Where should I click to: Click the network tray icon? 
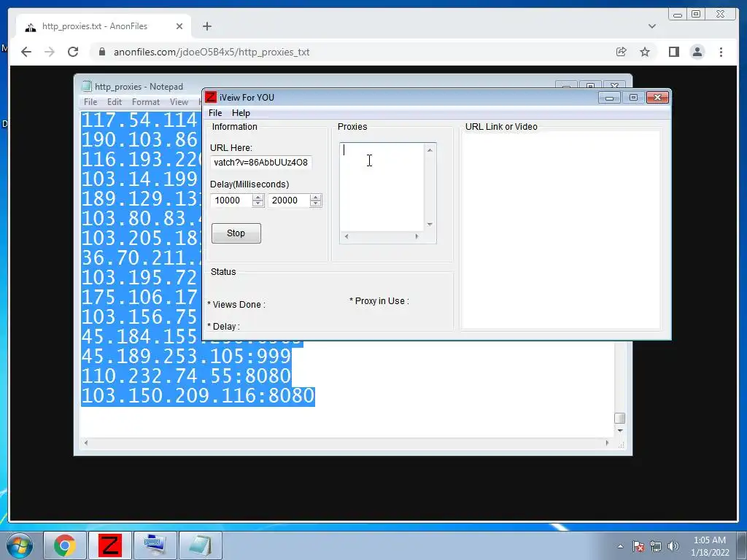point(656,546)
